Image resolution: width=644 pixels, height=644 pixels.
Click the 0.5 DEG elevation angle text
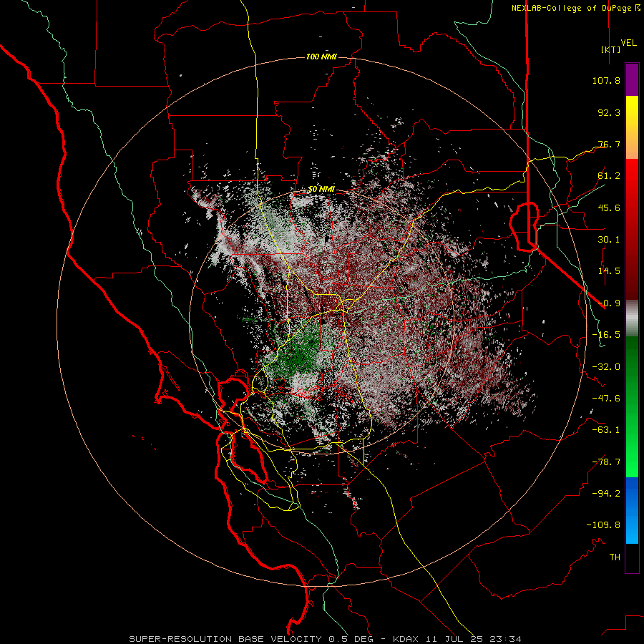(351, 639)
